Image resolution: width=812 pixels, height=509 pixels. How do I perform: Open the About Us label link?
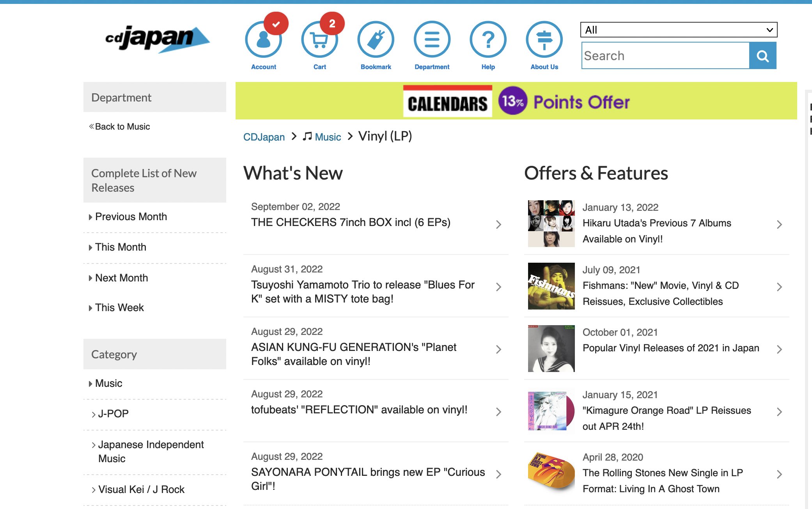coord(544,67)
